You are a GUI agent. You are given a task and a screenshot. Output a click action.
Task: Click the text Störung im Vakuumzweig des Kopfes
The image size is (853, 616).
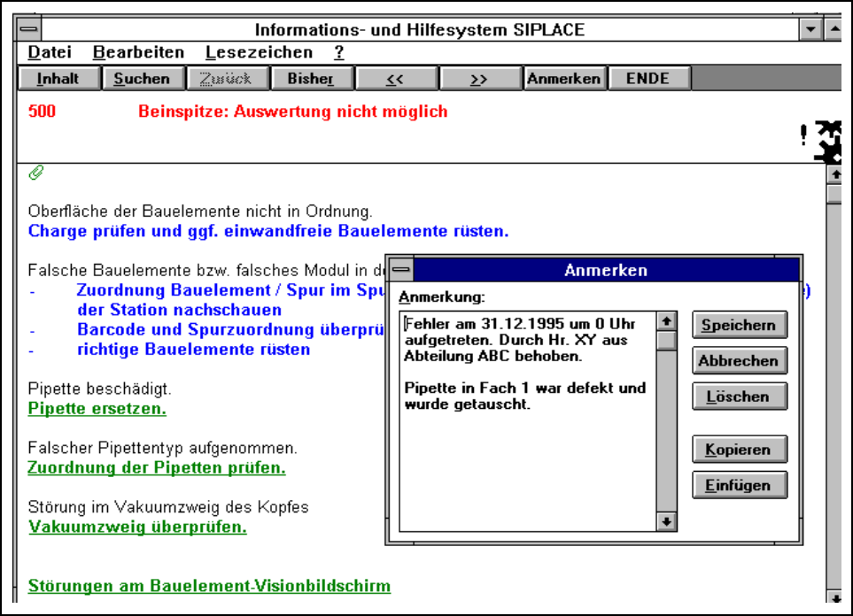pyautogui.click(x=168, y=507)
